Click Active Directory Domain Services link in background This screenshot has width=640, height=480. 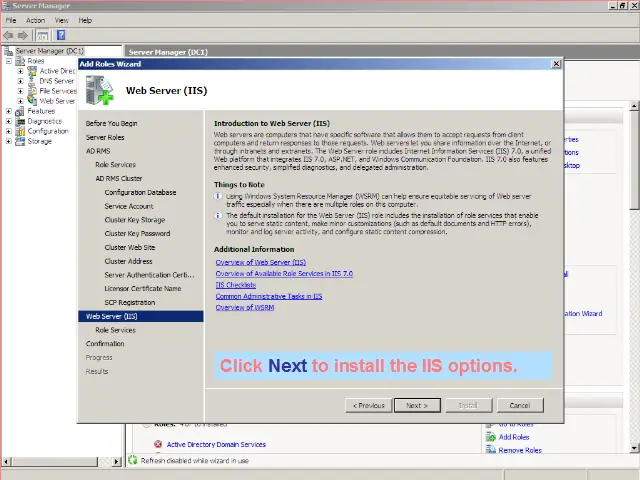pos(216,444)
